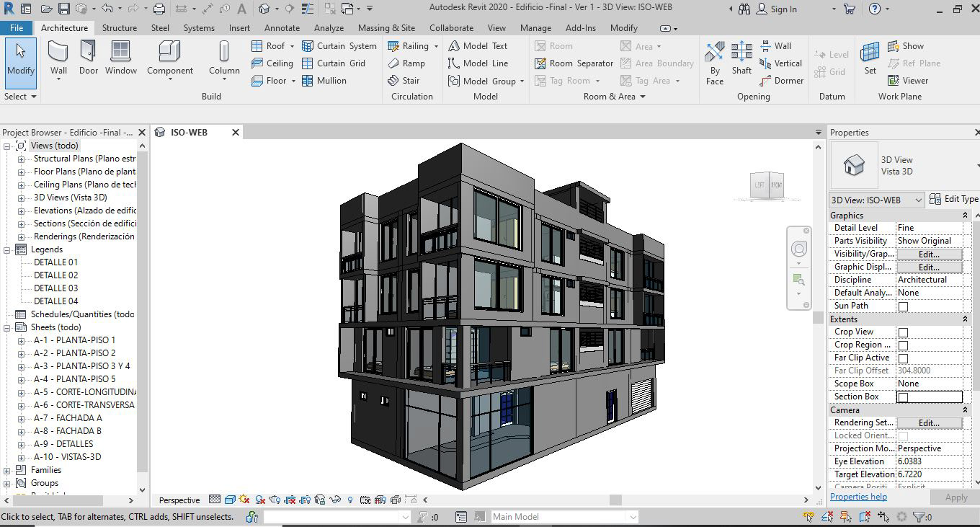Image resolution: width=980 pixels, height=527 pixels.
Task: Select the Stair tool
Action: pyautogui.click(x=404, y=81)
